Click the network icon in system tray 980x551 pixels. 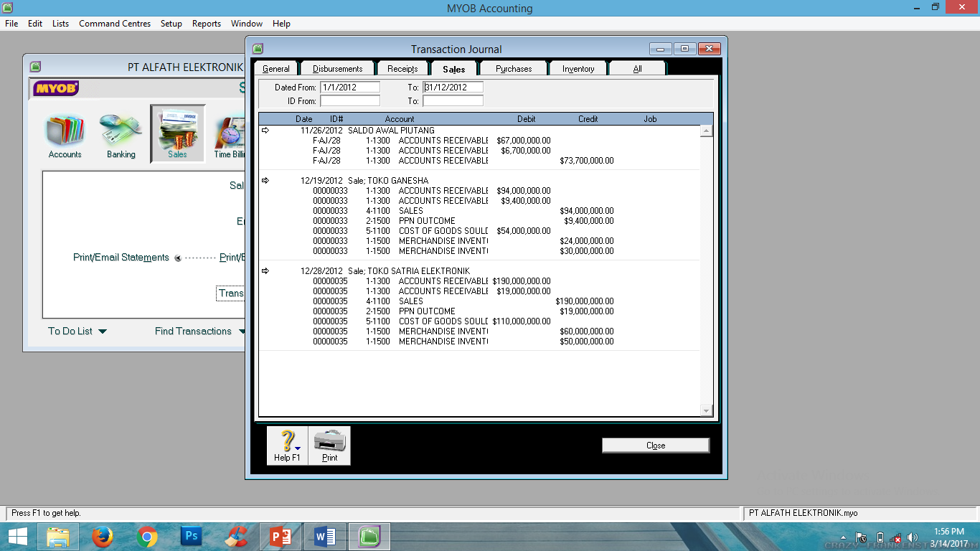(x=895, y=537)
